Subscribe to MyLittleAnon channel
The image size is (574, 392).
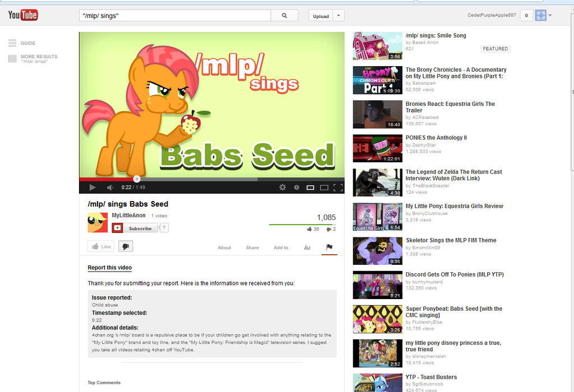click(135, 228)
